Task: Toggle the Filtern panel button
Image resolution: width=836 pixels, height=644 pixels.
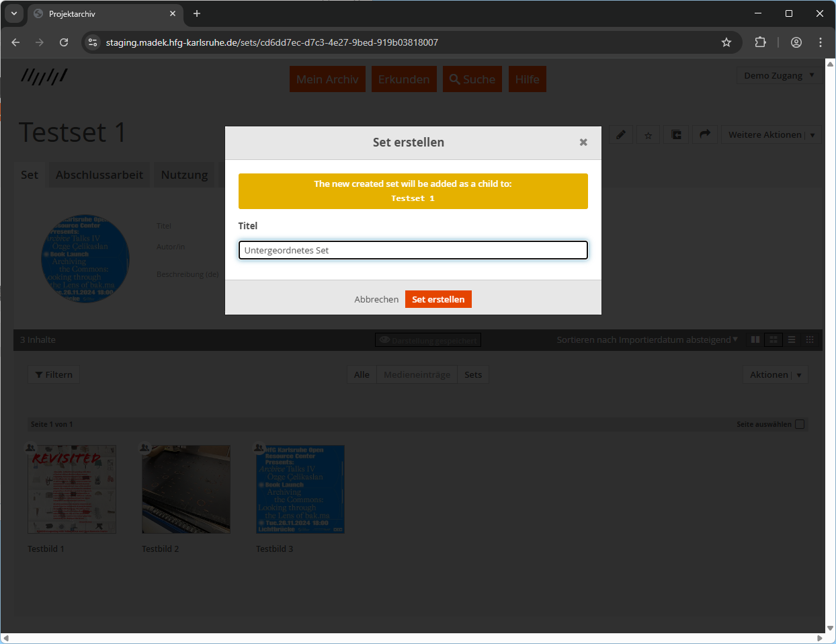Action: click(54, 374)
